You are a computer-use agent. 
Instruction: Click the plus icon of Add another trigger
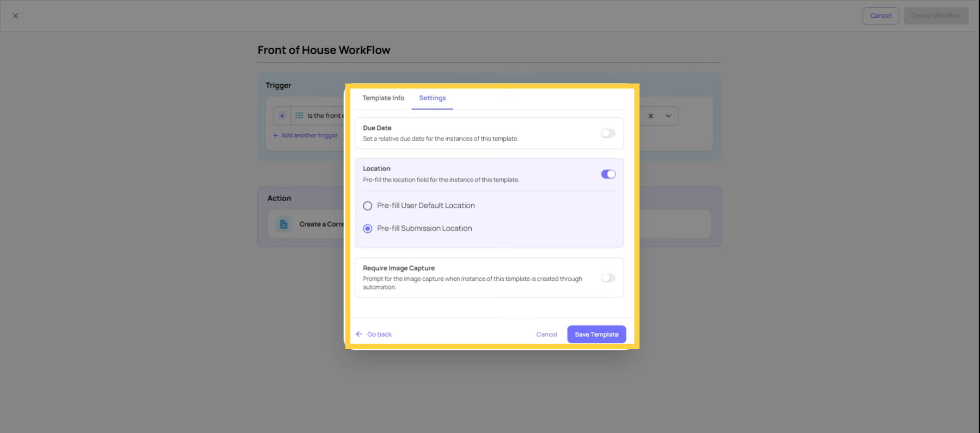[x=276, y=135]
